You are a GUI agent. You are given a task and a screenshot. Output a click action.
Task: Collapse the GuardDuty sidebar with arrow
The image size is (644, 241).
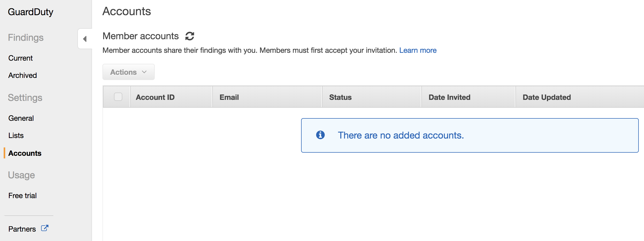point(85,39)
